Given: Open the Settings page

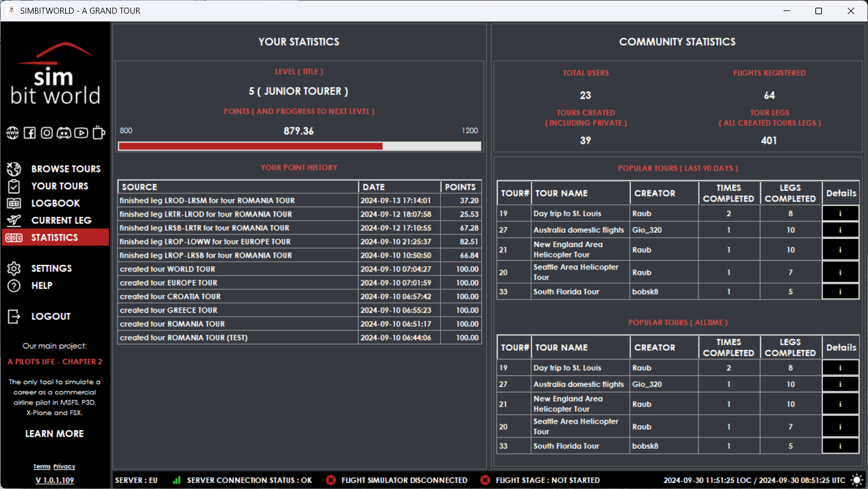Looking at the screenshot, I should [x=51, y=268].
